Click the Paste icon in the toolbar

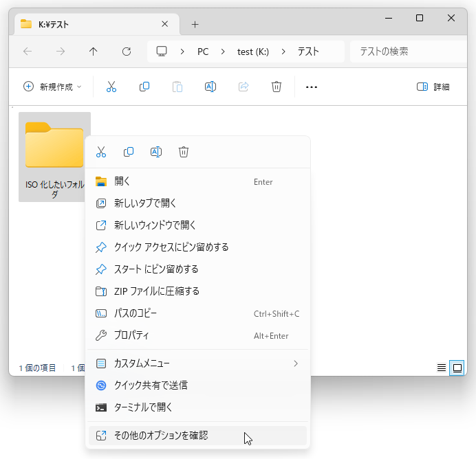point(177,87)
